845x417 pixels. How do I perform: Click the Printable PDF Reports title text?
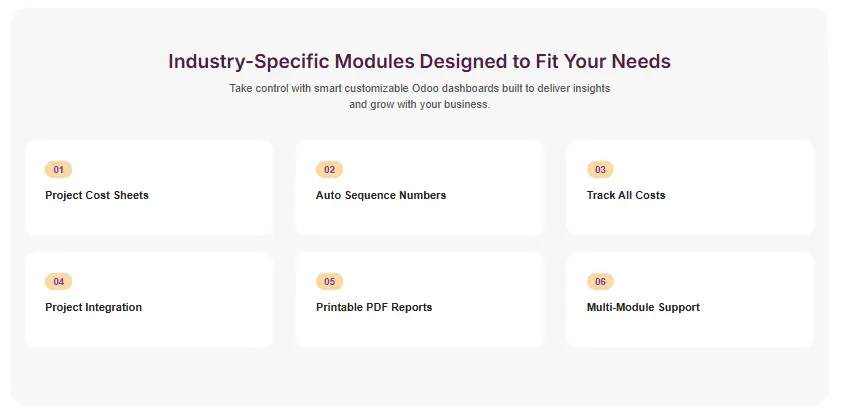click(x=374, y=307)
